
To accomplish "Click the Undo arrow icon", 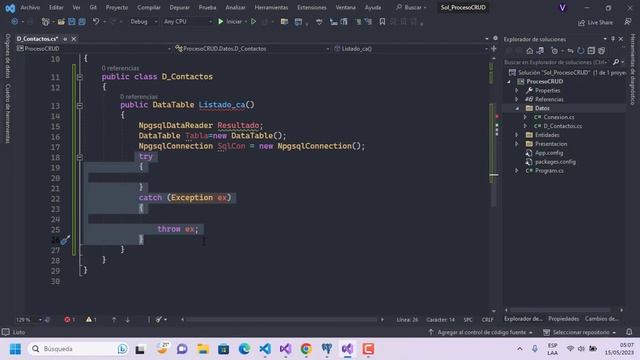I will point(96,22).
